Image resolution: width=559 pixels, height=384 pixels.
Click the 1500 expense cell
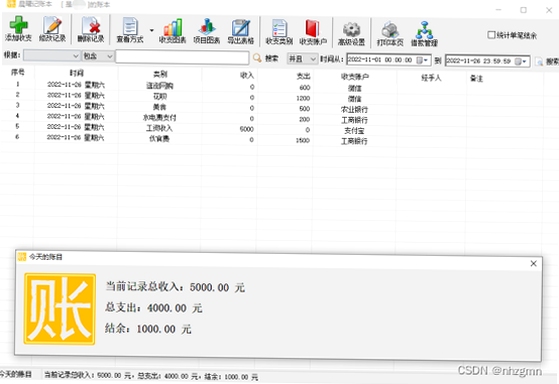(x=303, y=140)
